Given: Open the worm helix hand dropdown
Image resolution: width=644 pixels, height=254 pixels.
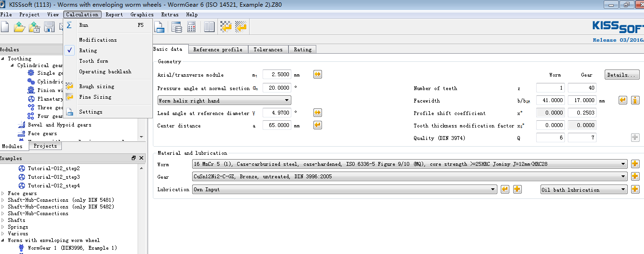Looking at the screenshot, I should tap(224, 101).
